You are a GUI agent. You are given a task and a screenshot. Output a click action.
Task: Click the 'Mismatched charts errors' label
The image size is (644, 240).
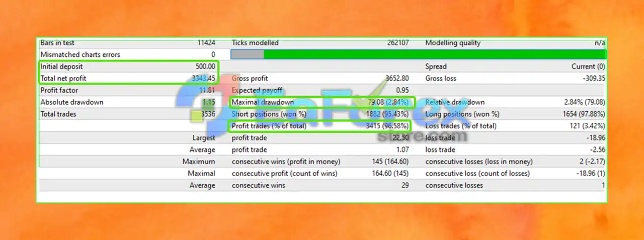80,54
